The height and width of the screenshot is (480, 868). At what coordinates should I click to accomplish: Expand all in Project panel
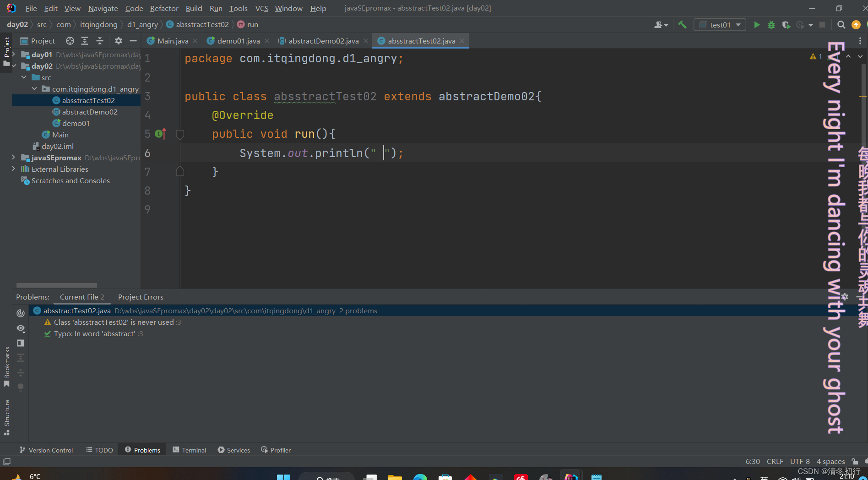[85, 41]
